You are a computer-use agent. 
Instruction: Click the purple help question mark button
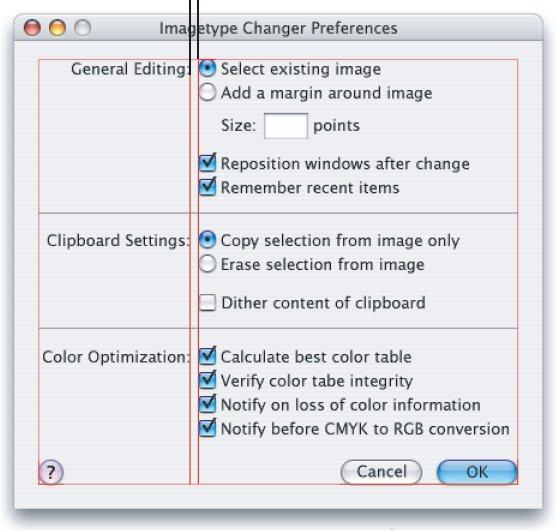coord(51,472)
